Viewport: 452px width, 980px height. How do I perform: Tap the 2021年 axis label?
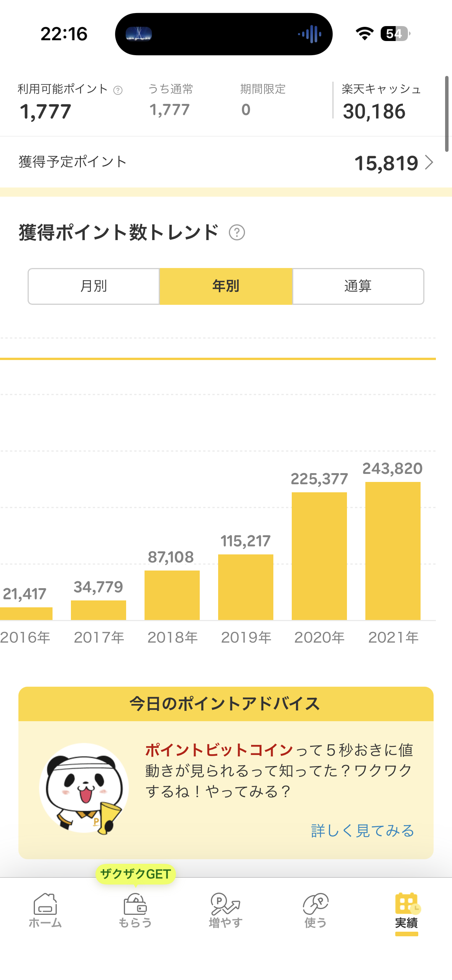(x=393, y=638)
